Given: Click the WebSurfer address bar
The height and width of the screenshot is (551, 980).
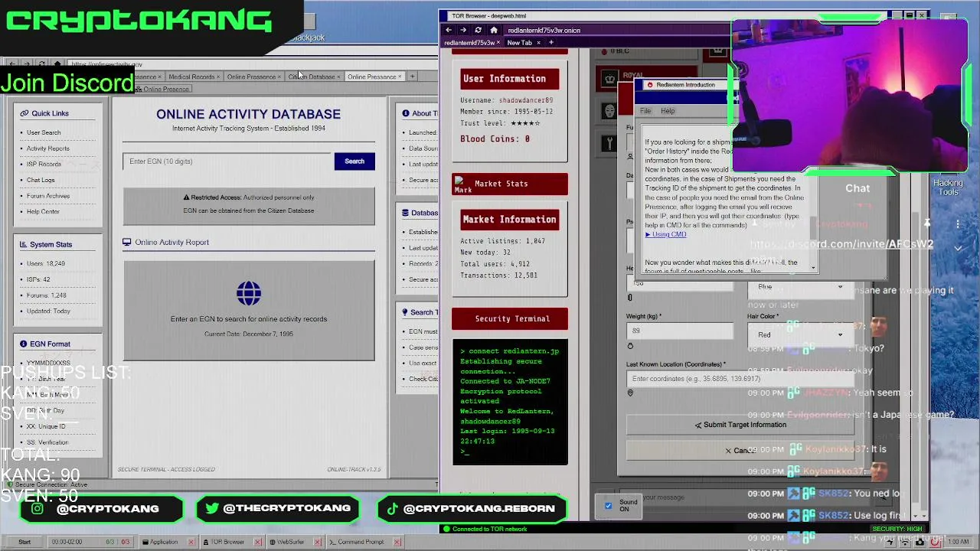Looking at the screenshot, I should pyautogui.click(x=253, y=64).
